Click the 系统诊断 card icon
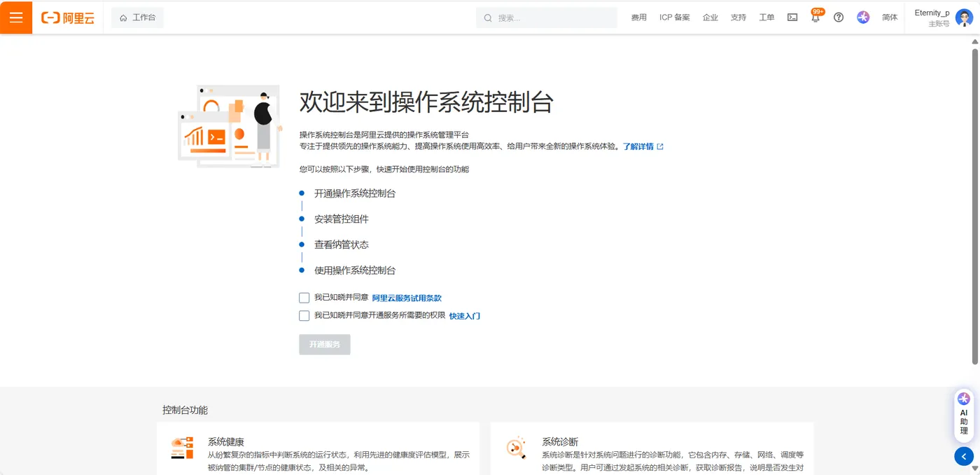 [516, 448]
